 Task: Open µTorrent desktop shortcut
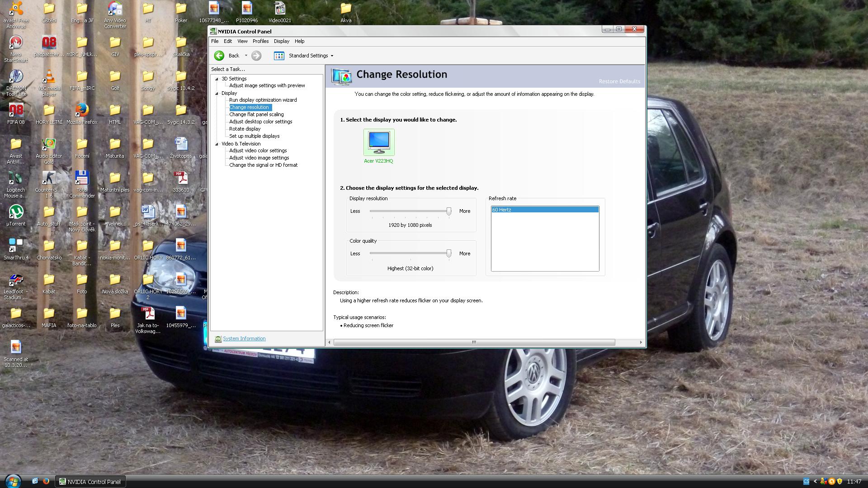[16, 212]
